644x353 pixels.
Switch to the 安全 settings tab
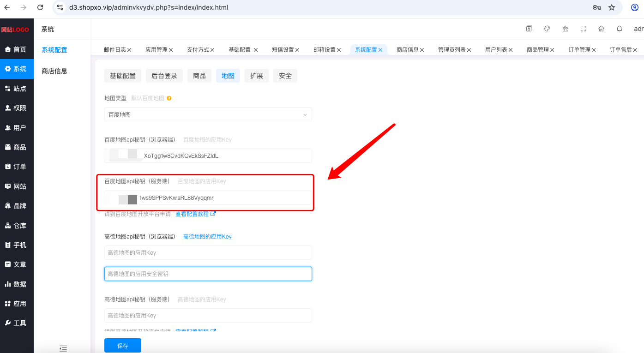point(285,76)
